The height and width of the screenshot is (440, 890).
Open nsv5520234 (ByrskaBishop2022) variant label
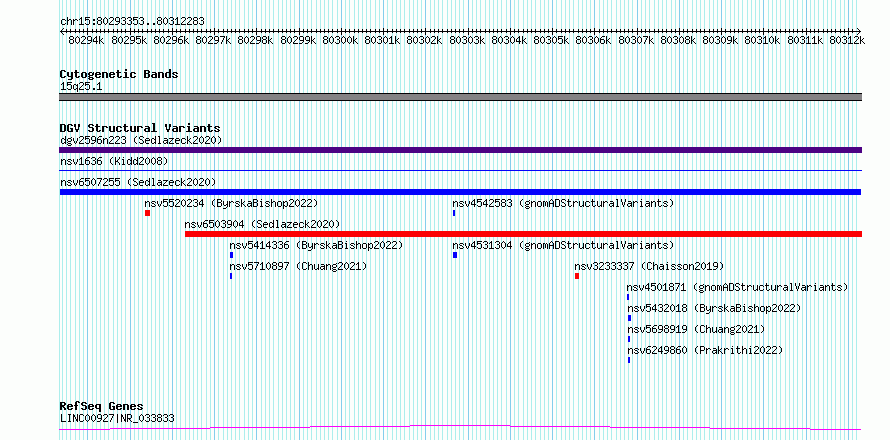tap(231, 203)
